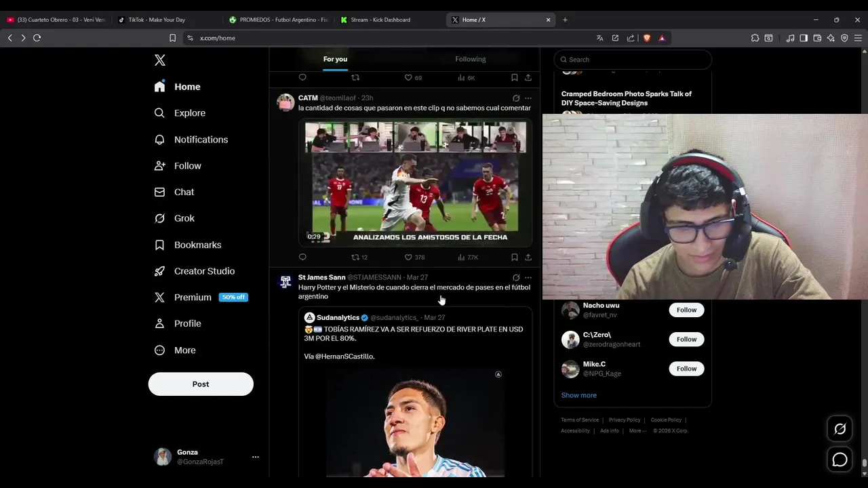
Task: Click Gonza account avatar
Action: 163,457
